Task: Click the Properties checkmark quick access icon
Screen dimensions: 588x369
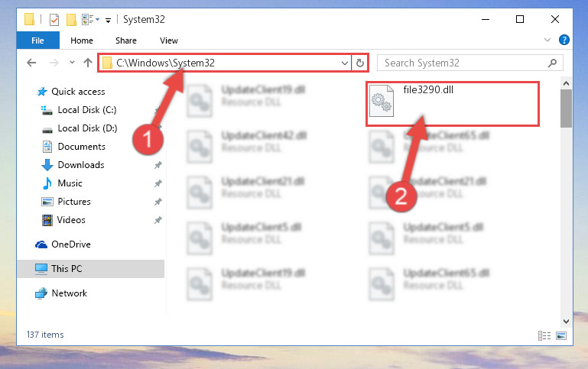Action: point(54,19)
